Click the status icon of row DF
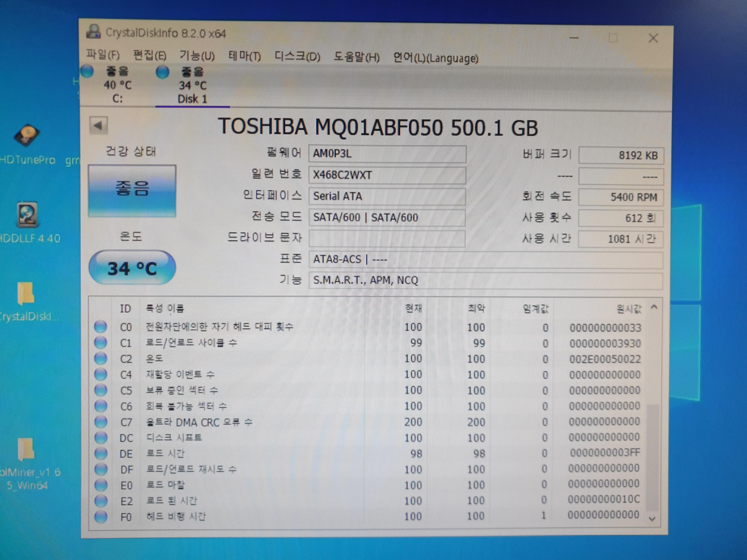Viewport: 747px width, 560px height. tap(101, 469)
